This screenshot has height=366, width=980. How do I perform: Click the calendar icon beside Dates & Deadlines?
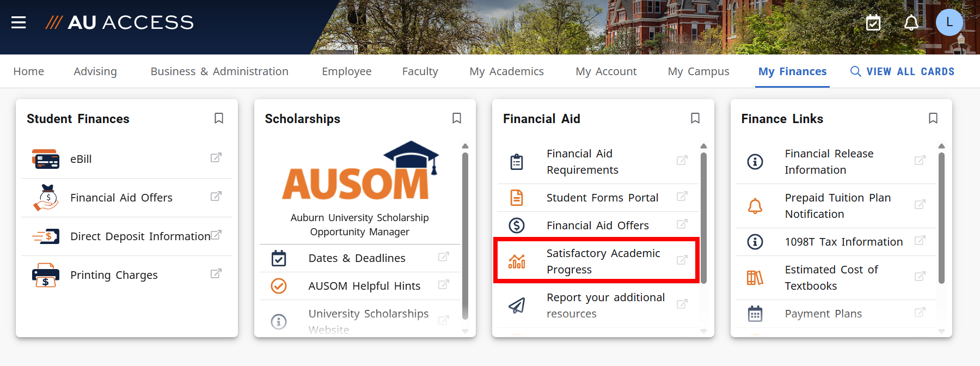point(279,258)
